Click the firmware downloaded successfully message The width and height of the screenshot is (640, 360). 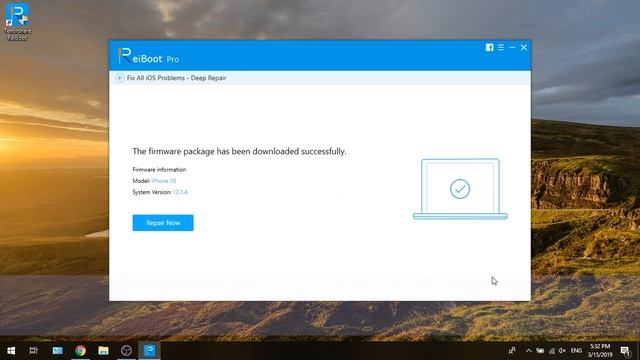[239, 151]
